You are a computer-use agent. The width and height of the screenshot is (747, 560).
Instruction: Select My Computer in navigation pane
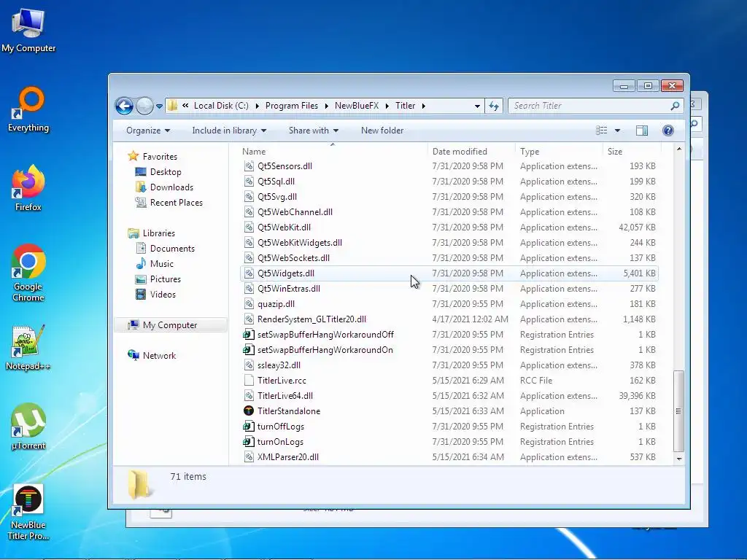170,324
